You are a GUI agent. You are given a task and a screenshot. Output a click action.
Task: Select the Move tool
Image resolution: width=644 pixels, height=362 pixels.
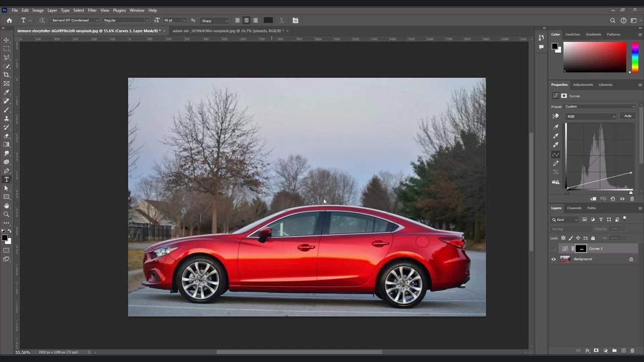tap(7, 40)
